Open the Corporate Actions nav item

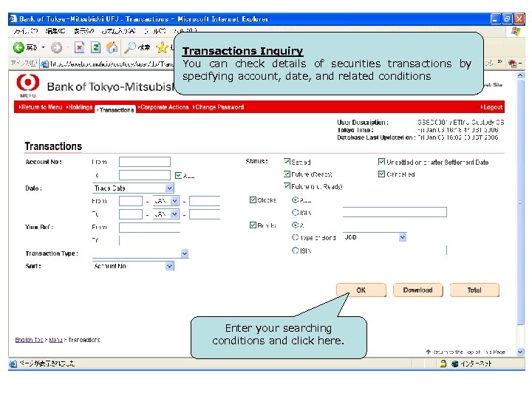(163, 107)
